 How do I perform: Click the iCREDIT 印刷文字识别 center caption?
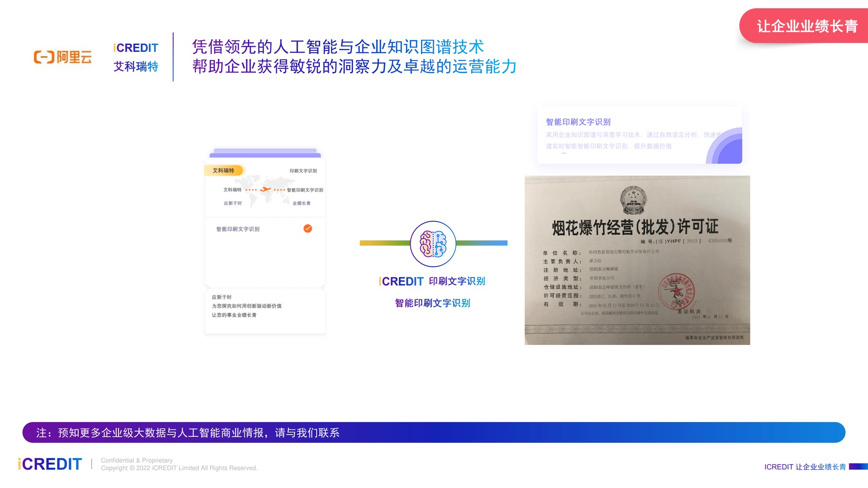(x=432, y=282)
